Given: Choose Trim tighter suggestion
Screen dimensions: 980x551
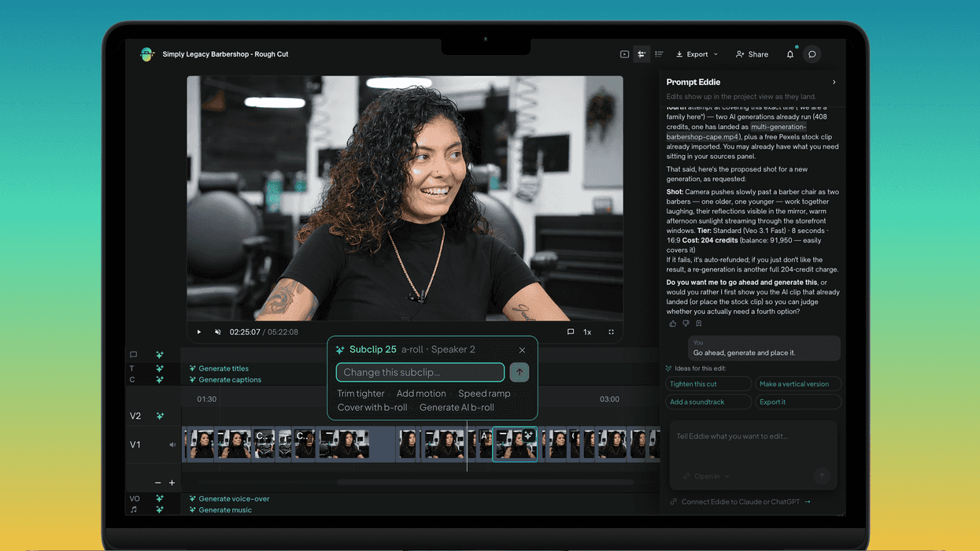Looking at the screenshot, I should 361,394.
